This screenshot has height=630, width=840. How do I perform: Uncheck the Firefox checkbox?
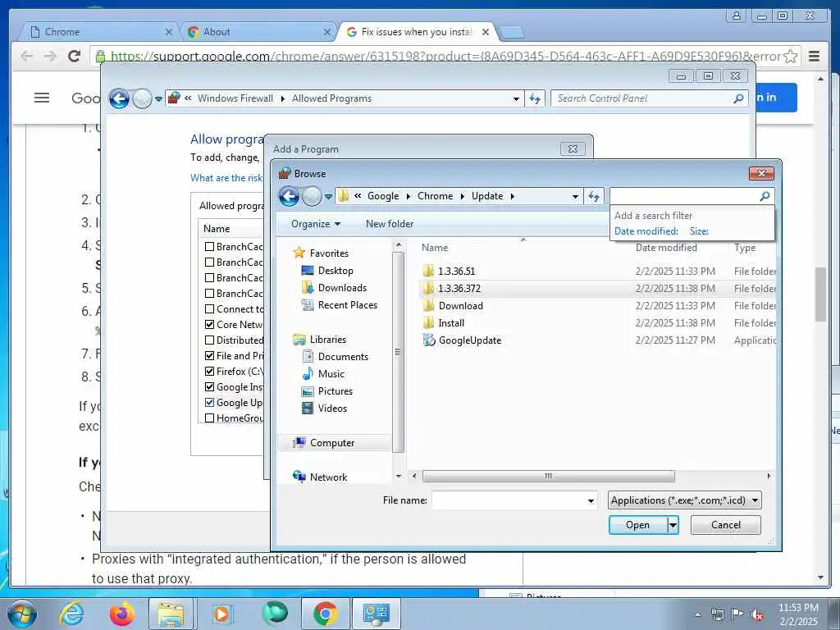209,372
